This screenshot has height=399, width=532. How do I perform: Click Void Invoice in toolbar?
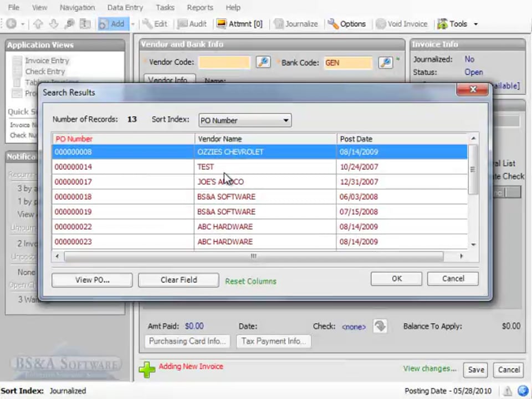click(x=402, y=24)
